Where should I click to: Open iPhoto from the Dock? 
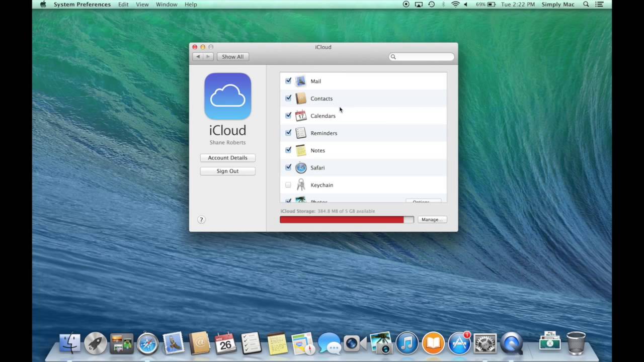point(381,343)
